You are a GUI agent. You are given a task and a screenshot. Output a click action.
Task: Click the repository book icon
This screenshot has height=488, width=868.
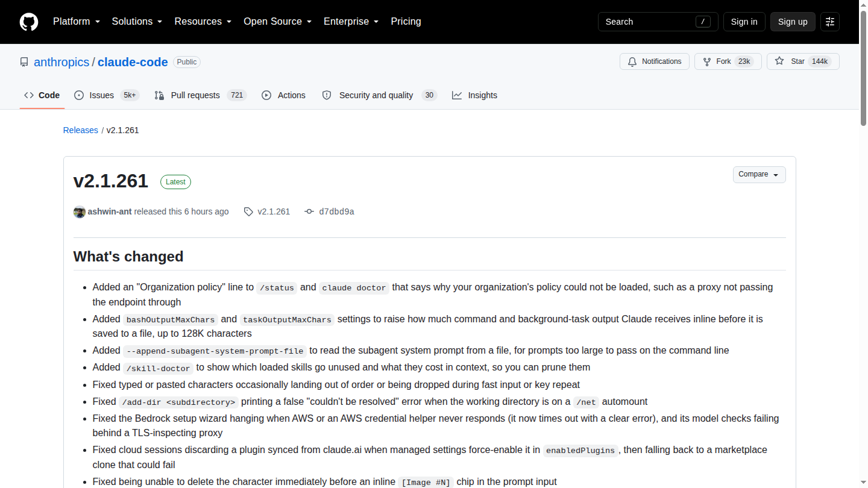[24, 62]
